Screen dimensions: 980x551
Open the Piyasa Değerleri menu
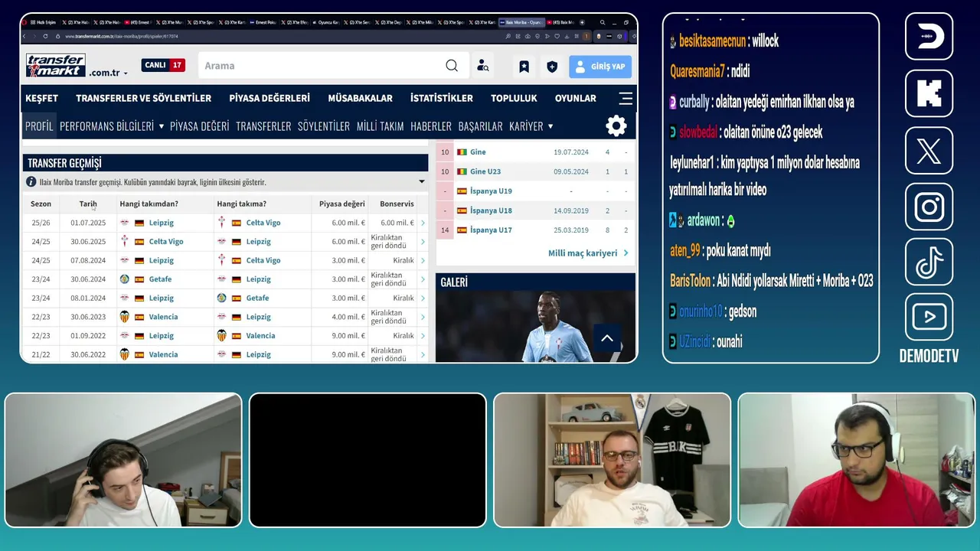tap(269, 98)
